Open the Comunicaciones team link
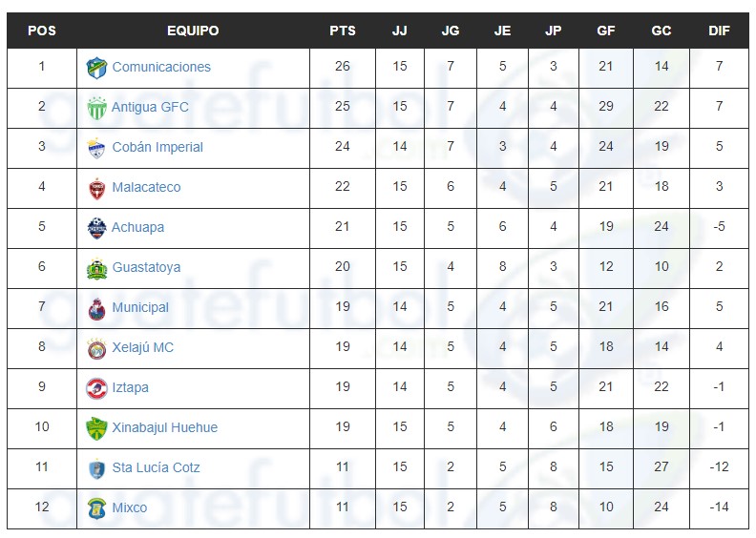The width and height of the screenshot is (756, 538). pos(161,67)
